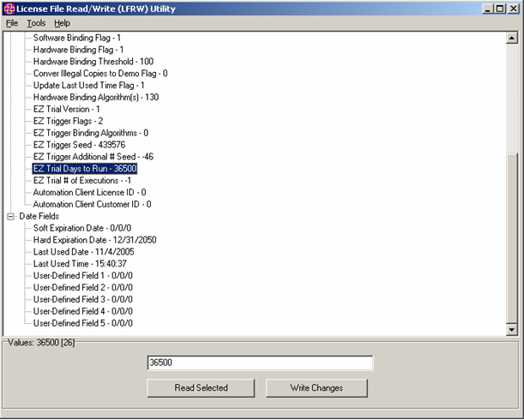The image size is (524, 420).
Task: Select Hardware Binding Flag - 1 row
Action: click(78, 50)
